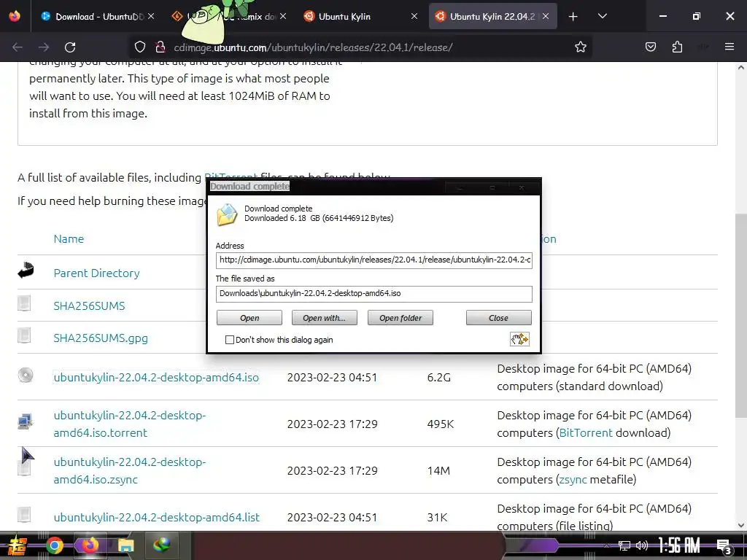This screenshot has width=747, height=560.
Task: Click the Firefox taskbar icon
Action: tap(90, 545)
